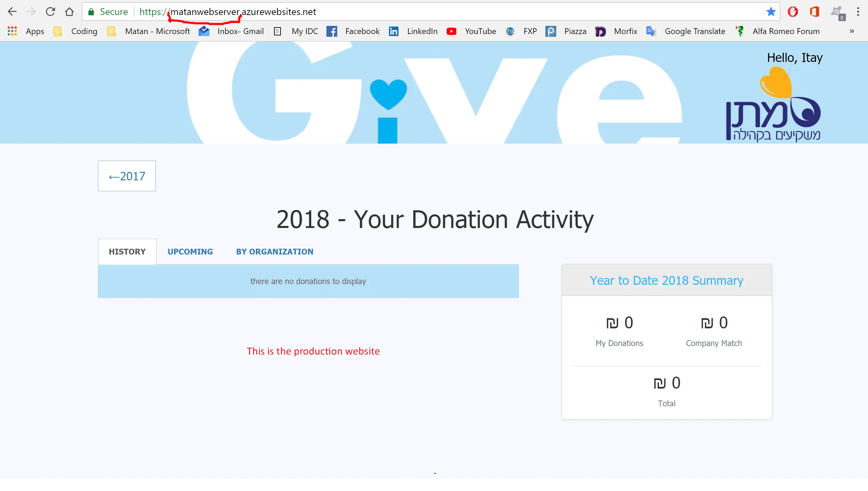Viewport: 868px width, 491px height.
Task: Open the Apps grid shortcut
Action: coord(26,31)
